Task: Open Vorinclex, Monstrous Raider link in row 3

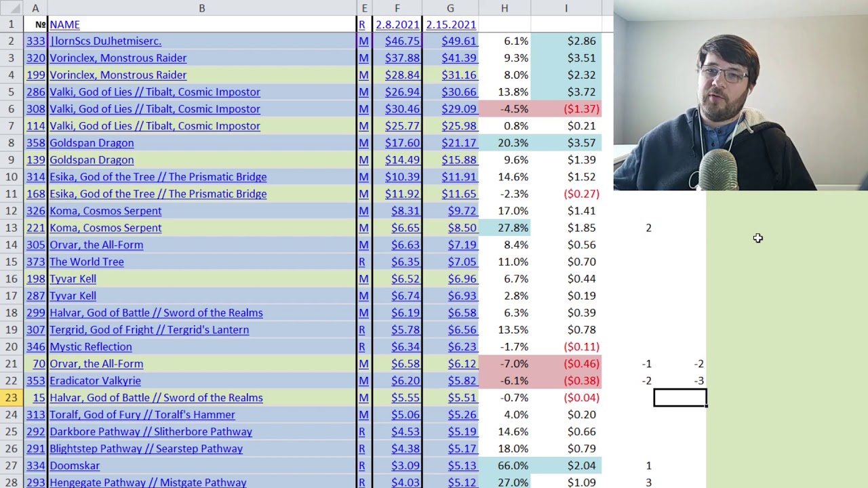Action: click(x=118, y=58)
